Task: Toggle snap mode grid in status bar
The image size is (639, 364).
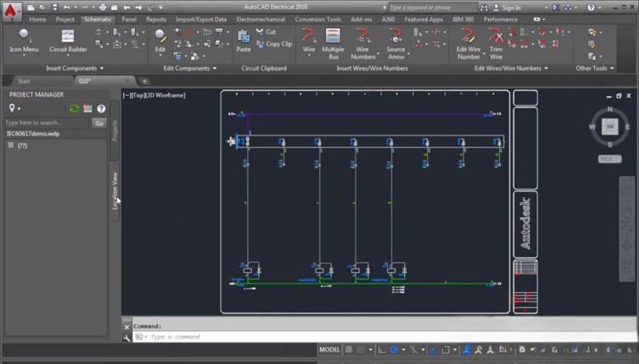Action: 361,350
